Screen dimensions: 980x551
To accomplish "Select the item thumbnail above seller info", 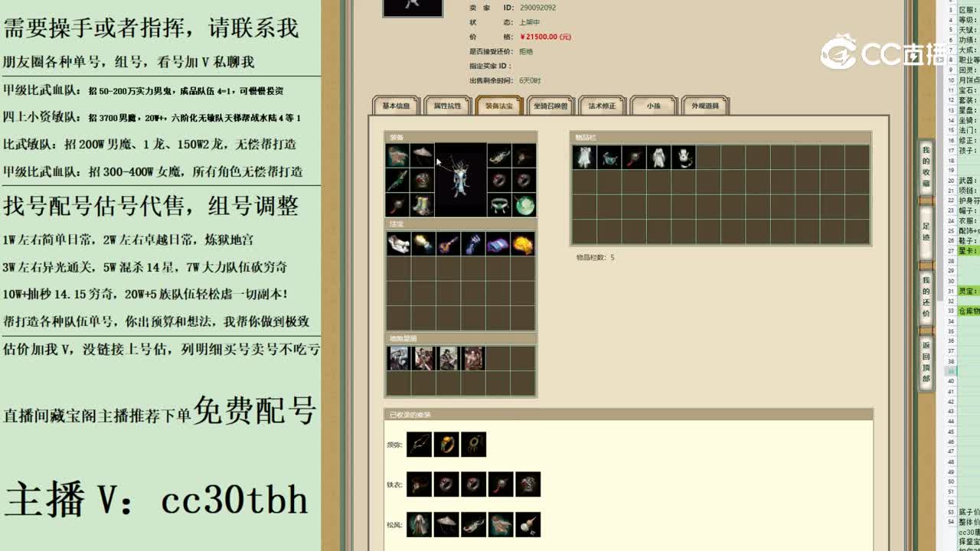I will tap(413, 8).
